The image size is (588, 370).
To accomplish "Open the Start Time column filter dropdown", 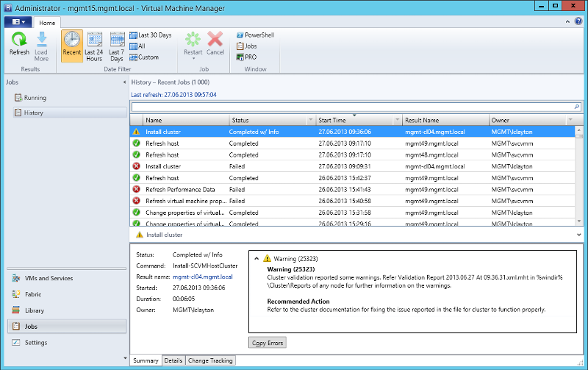I will point(397,120).
